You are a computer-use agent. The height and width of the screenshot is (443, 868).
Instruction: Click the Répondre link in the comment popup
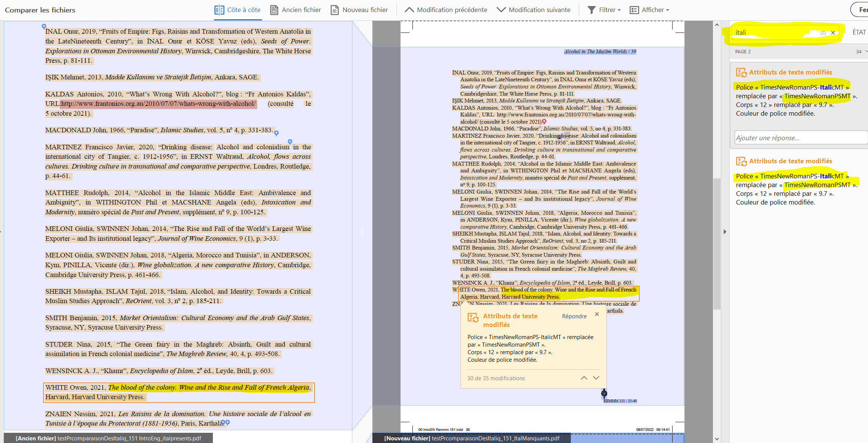point(574,316)
